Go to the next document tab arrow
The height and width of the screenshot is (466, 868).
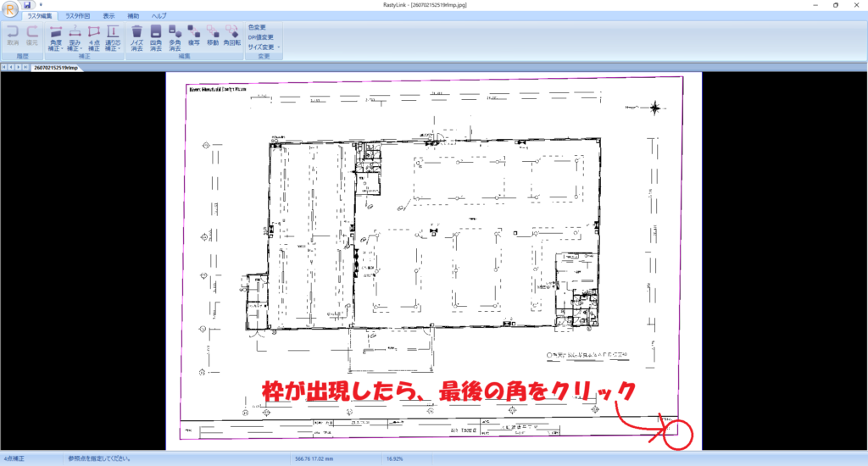(x=19, y=68)
